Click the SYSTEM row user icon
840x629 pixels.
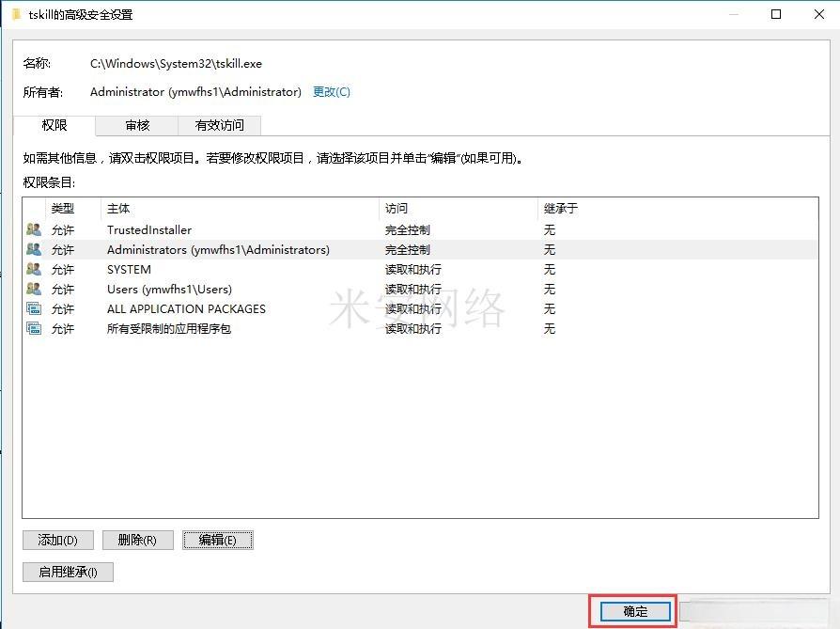34,269
